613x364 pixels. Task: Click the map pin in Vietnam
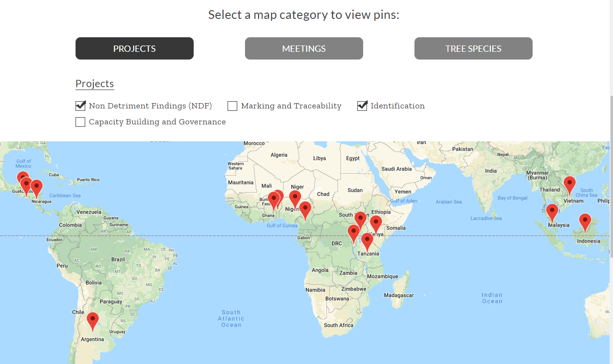click(x=569, y=184)
